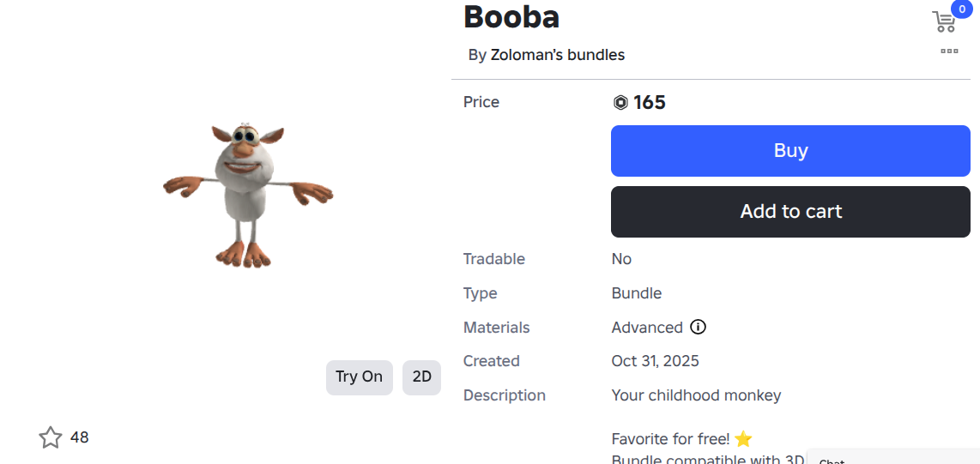Toggle the 2D preview mode
This screenshot has width=980, height=464.
421,377
